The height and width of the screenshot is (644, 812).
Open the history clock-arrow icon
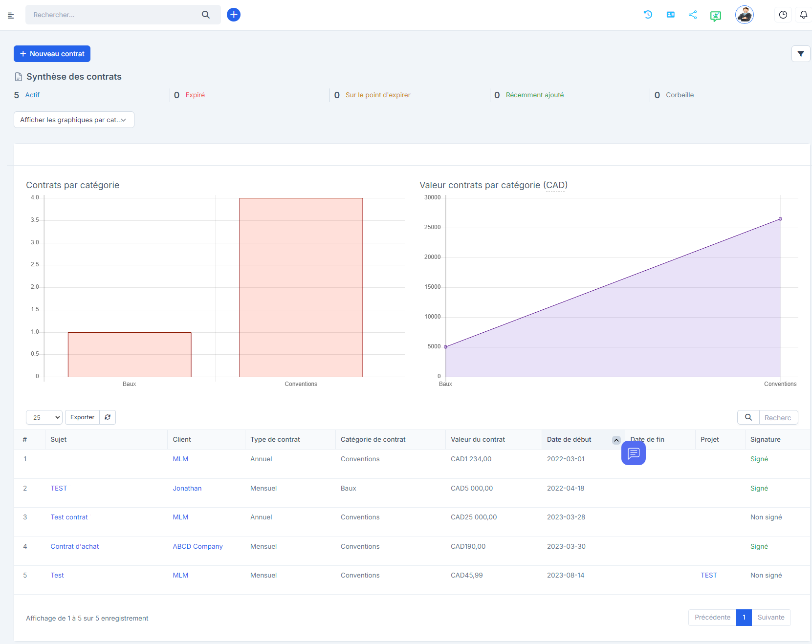tap(648, 15)
